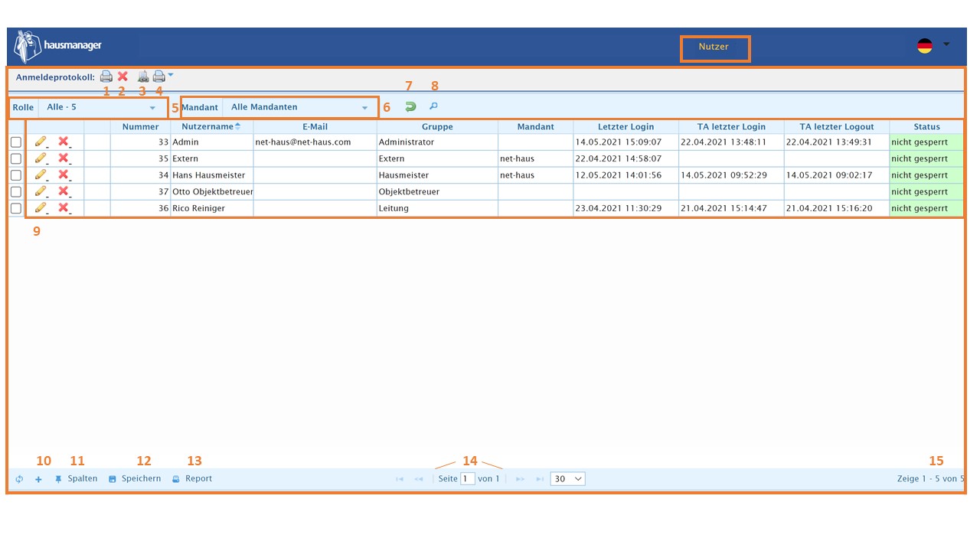Delete Hans Hausmeister with red X
The image size is (980, 551).
click(64, 175)
